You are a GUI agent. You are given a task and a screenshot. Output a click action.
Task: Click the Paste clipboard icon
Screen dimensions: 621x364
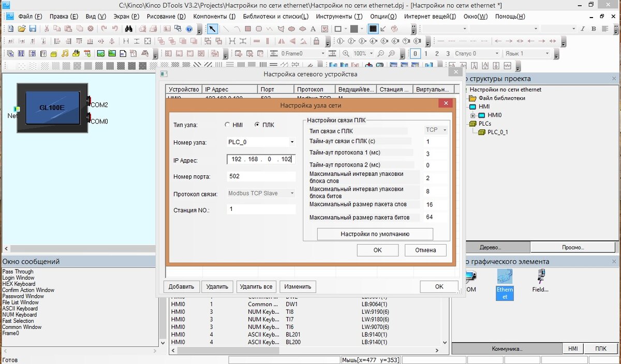pyautogui.click(x=68, y=28)
